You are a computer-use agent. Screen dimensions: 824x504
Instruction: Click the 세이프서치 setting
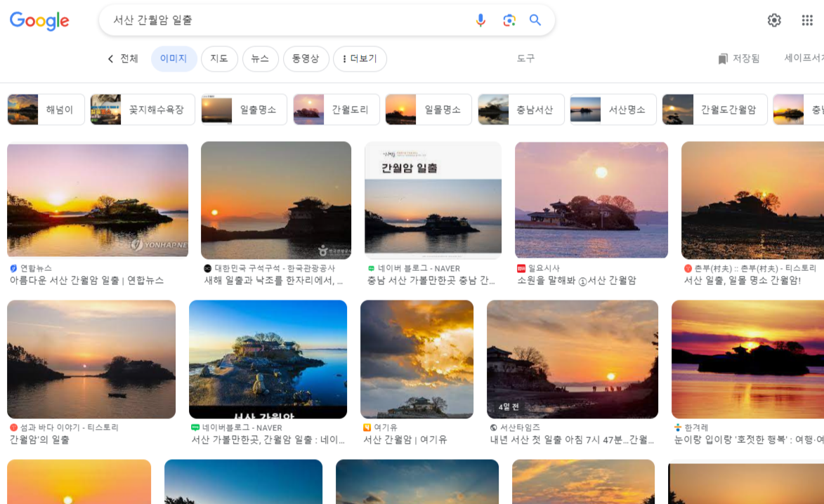click(x=804, y=58)
